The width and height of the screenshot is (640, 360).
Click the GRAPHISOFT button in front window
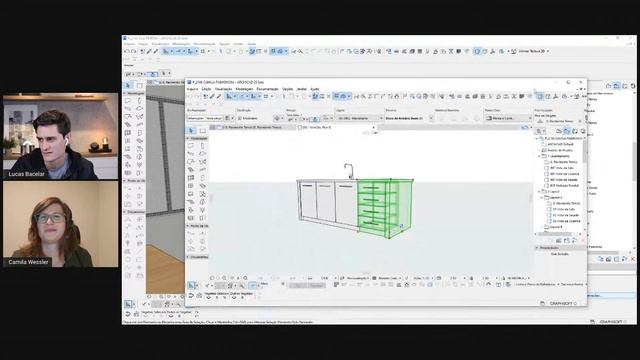(562, 303)
